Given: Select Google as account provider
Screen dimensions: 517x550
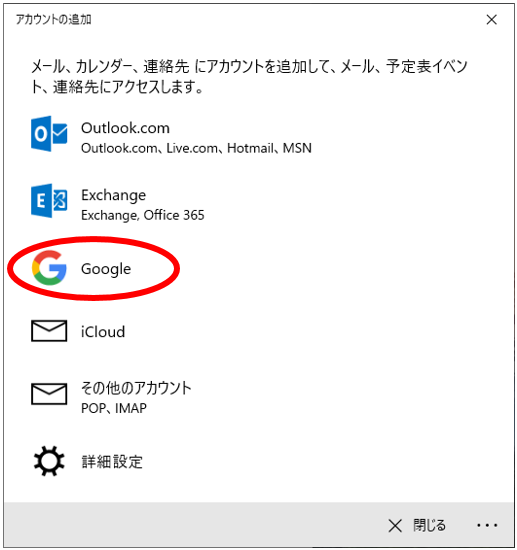Looking at the screenshot, I should point(106,269).
